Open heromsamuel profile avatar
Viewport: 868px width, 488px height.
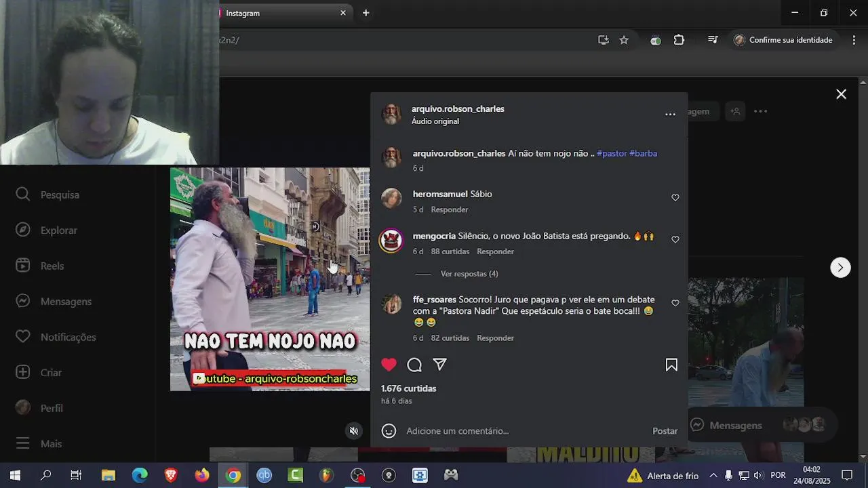coord(391,199)
